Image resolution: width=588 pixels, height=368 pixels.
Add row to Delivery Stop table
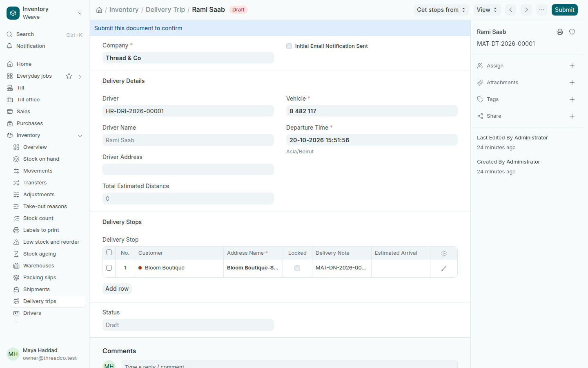pyautogui.click(x=117, y=289)
